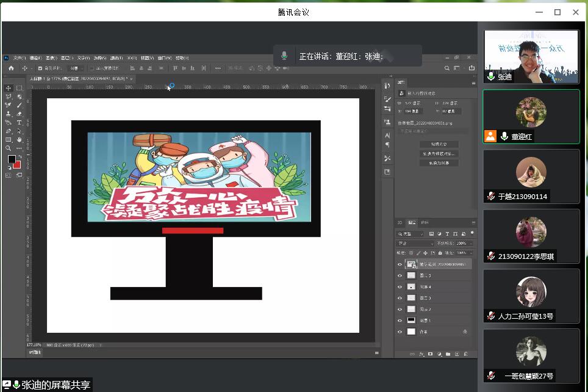Open the Character panel icon in dock
588x392 pixels.
[387, 136]
